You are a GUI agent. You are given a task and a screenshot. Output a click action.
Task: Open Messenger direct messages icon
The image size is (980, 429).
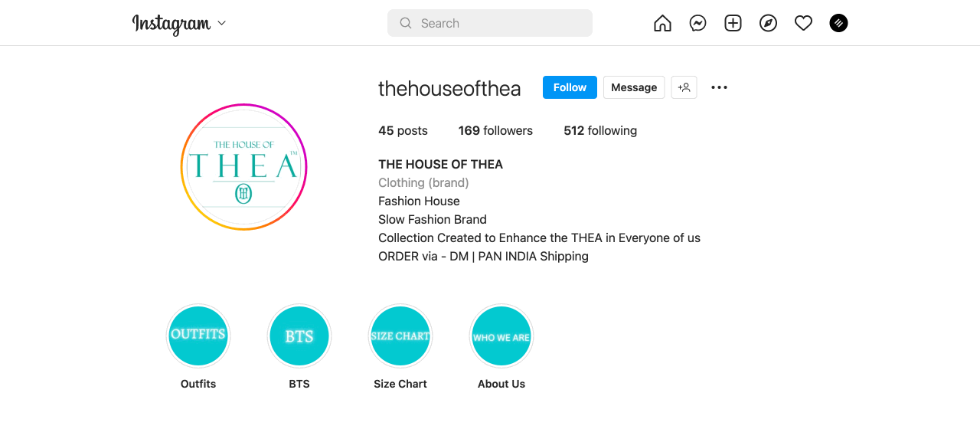(697, 24)
